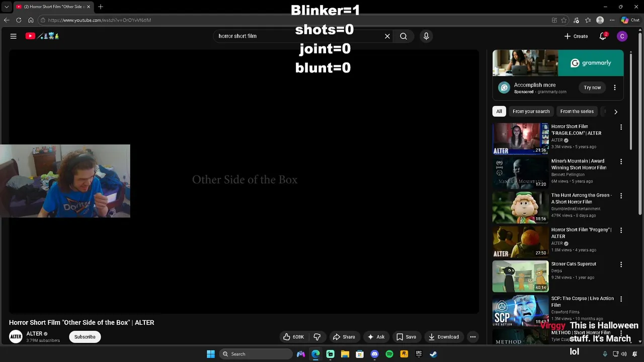Close the Horror Short Film tab
This screenshot has width=644, height=362.
point(89,7)
